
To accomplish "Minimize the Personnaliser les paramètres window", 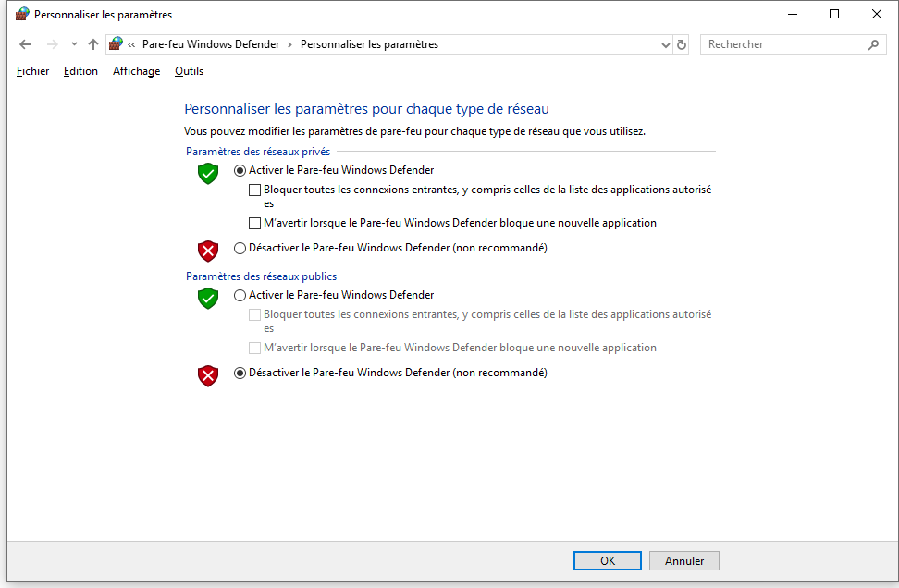I will click(793, 14).
